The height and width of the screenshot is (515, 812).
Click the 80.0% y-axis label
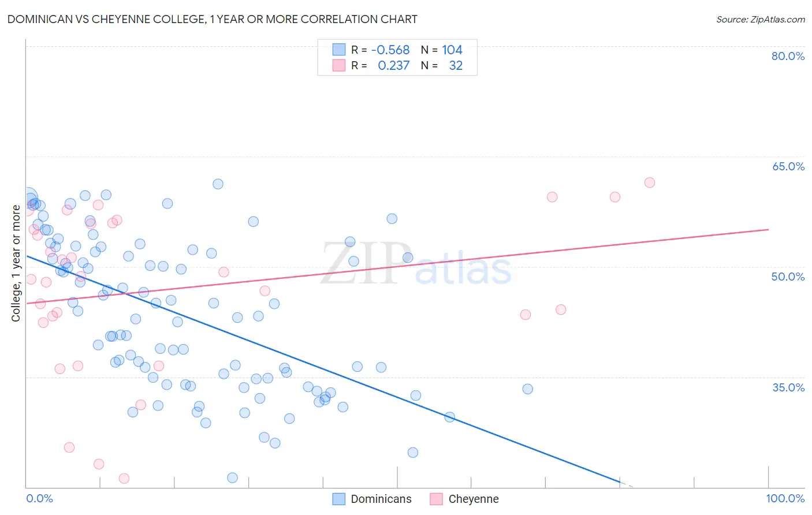pos(788,56)
